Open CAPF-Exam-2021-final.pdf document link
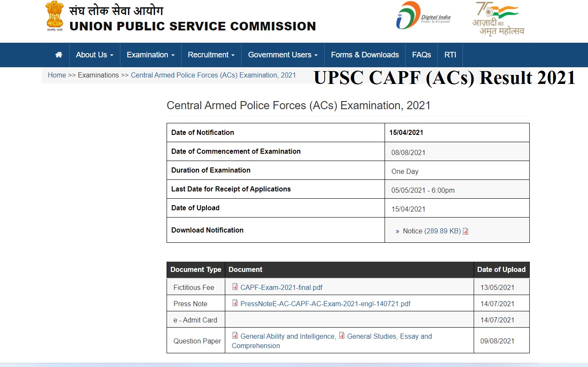 click(x=281, y=288)
